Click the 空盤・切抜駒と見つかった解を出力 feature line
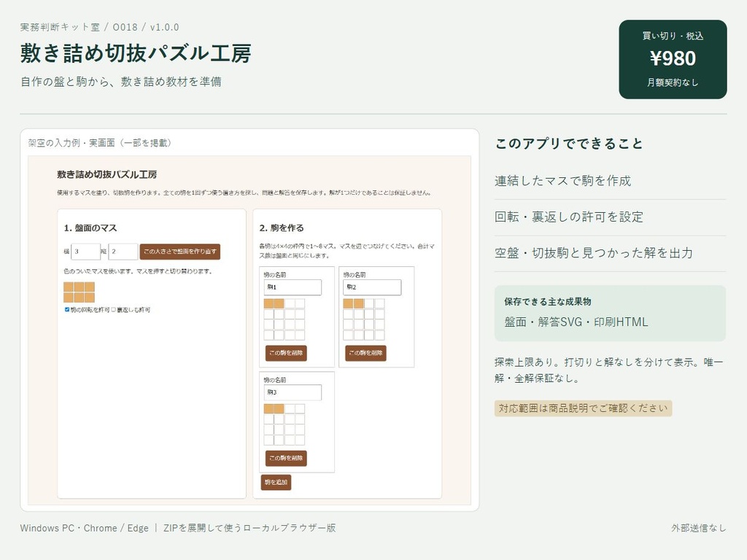Screen dimensions: 747x560 (594, 253)
